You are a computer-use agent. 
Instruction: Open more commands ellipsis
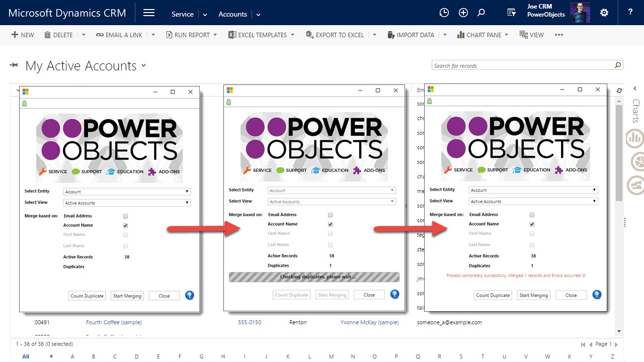[559, 35]
